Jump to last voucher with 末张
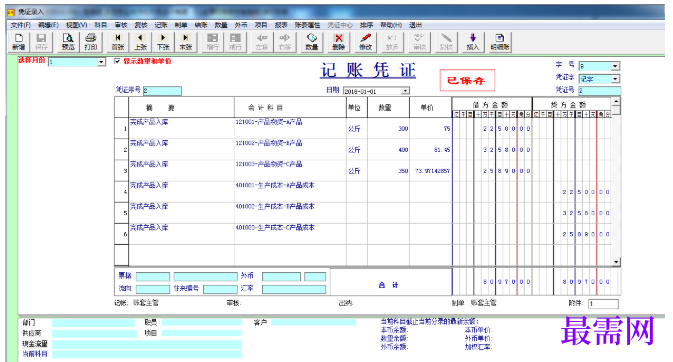Screen dimensions: 673x362 pos(185,42)
